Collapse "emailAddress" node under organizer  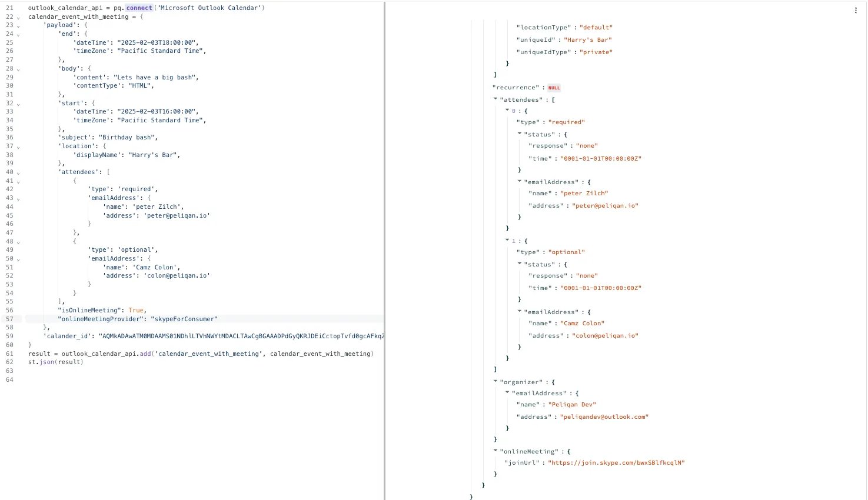pos(507,393)
